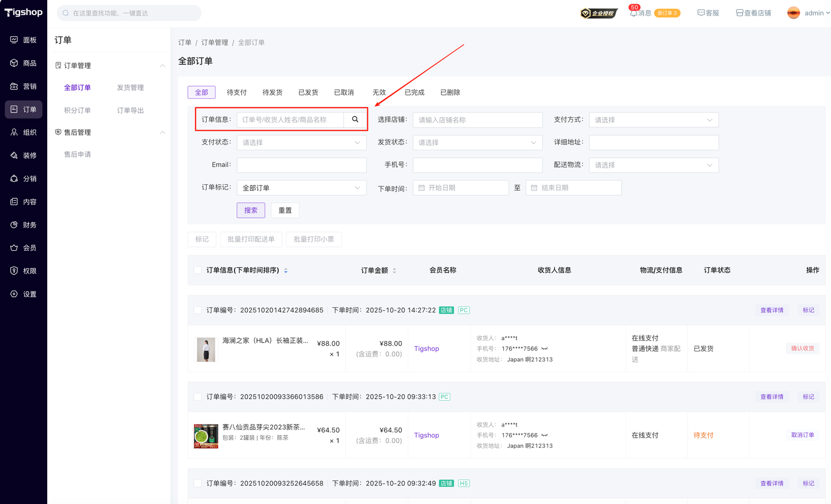Switch to the 待发货 tab
Viewport: 831px width, 504px height.
coord(272,92)
